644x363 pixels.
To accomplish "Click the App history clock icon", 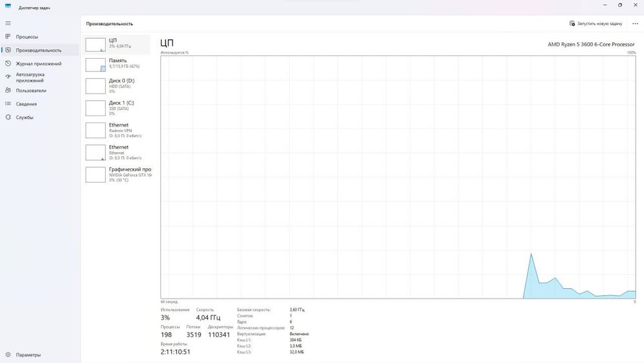I will tap(8, 64).
